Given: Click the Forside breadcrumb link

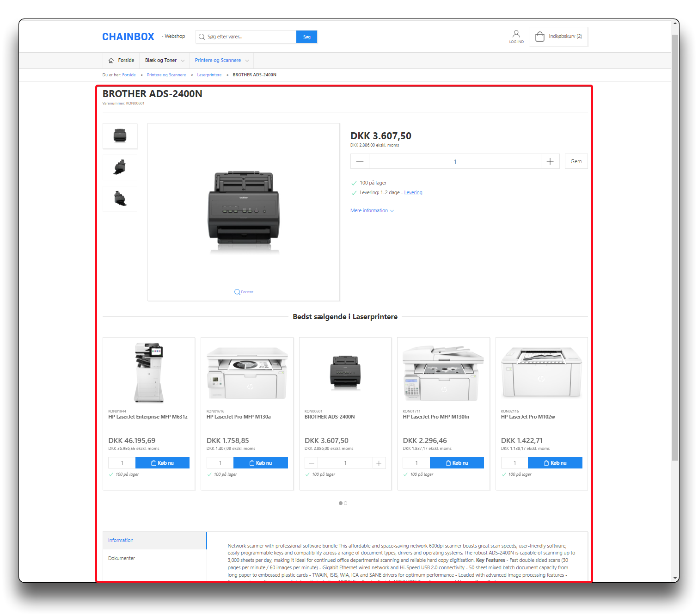Looking at the screenshot, I should click(x=129, y=75).
